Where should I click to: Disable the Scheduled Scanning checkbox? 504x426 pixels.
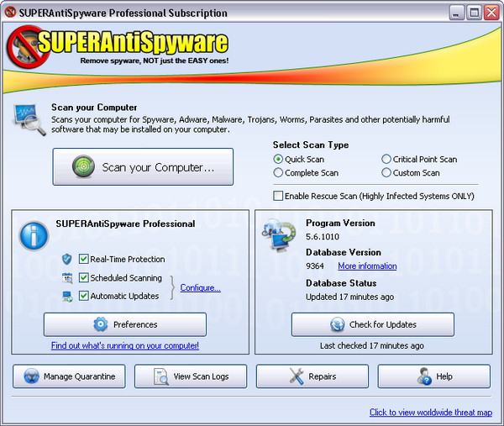[x=84, y=278]
